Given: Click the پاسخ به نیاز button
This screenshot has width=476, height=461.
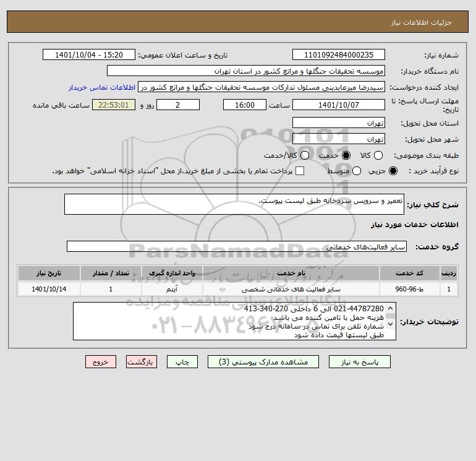Looking at the screenshot, I should click(x=360, y=362).
